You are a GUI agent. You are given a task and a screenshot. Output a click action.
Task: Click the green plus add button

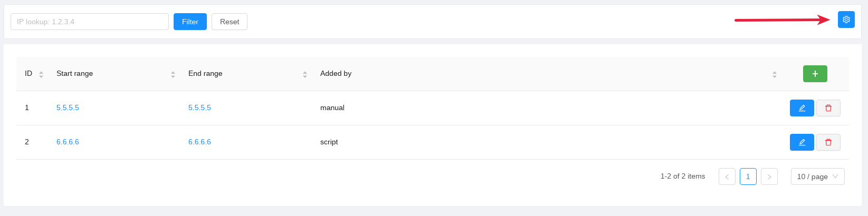(815, 74)
